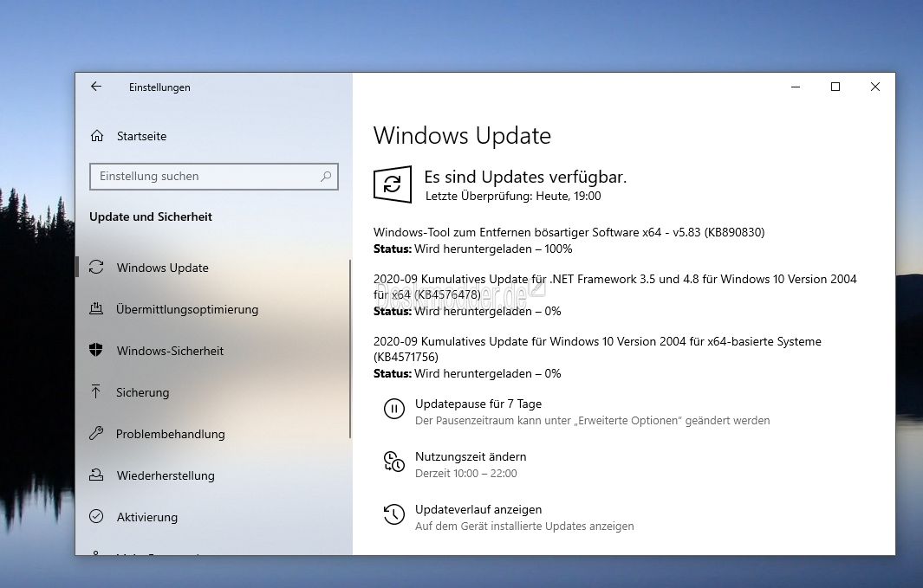Click 'Derzeit 10:00 – 22:00' text
The width and height of the screenshot is (923, 588).
click(465, 474)
